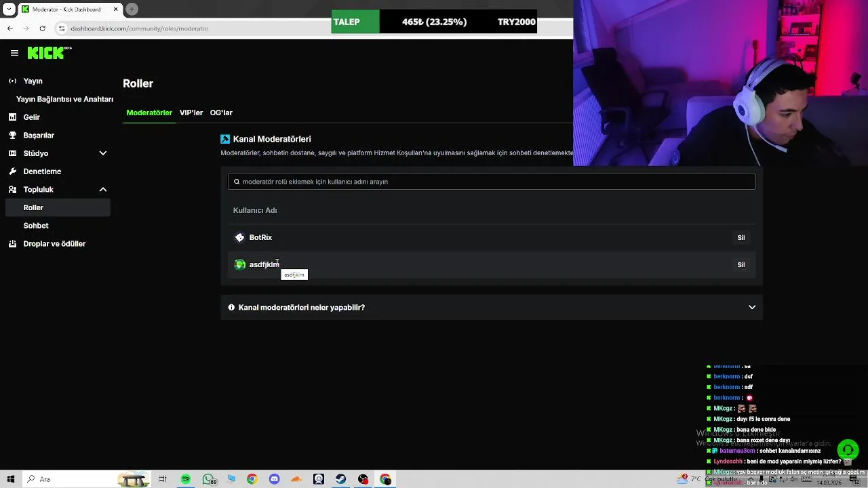
Task: Click the Roller page heading
Action: tap(138, 83)
